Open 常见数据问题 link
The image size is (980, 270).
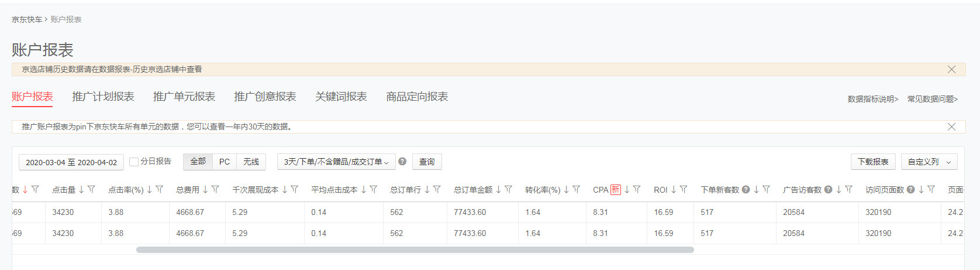[933, 99]
